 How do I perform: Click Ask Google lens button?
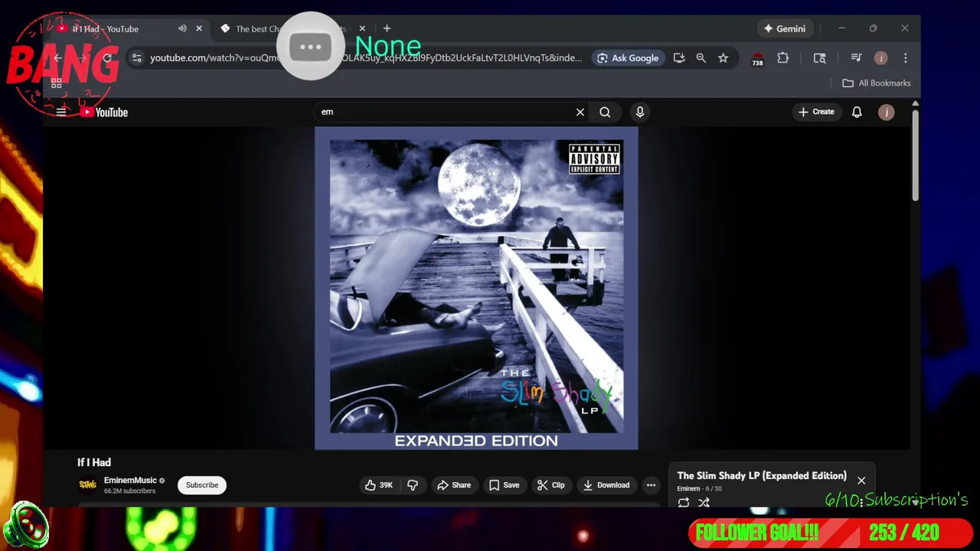(628, 58)
